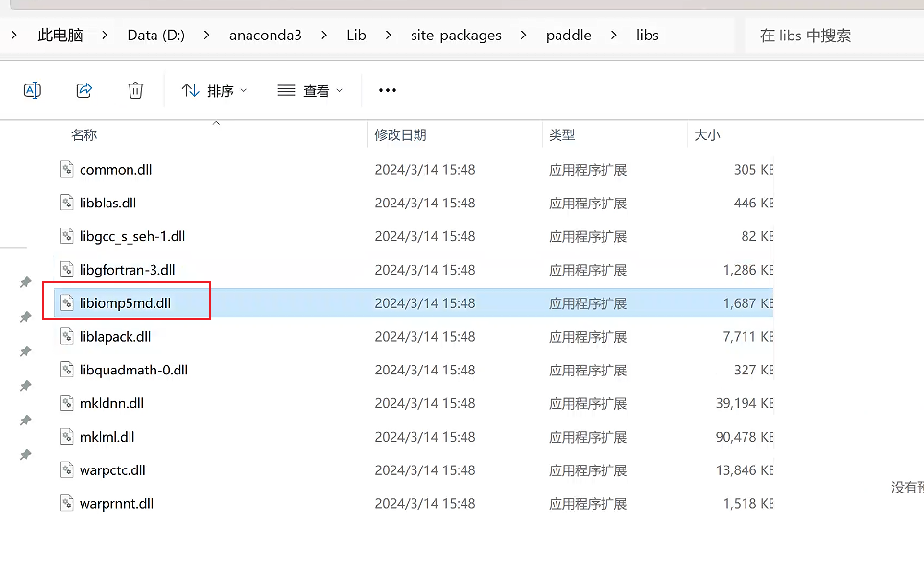Click the warpctc.dll file name
Viewport: 924px width, 577px height.
click(x=112, y=470)
